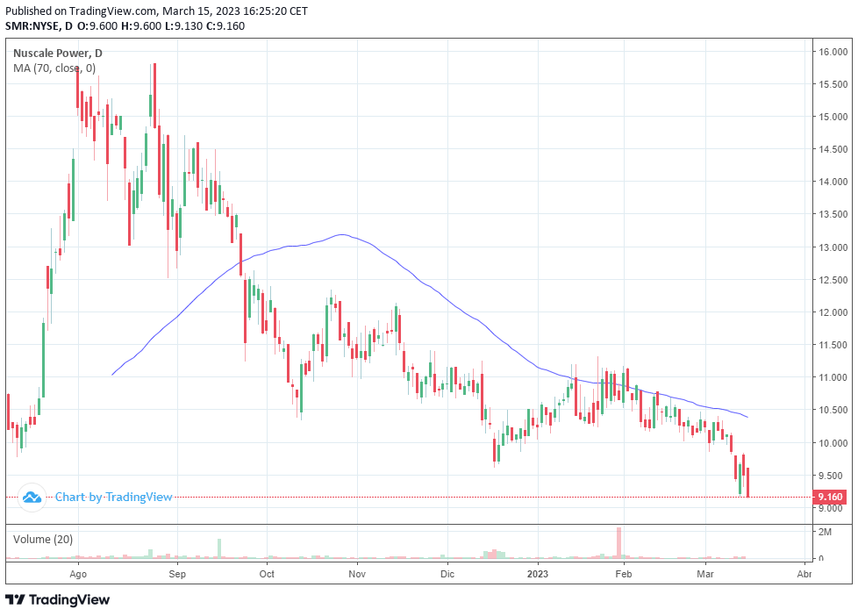The height and width of the screenshot is (616, 858).
Task: Click the 'Dic' month label on time axis
Action: pyautogui.click(x=447, y=574)
